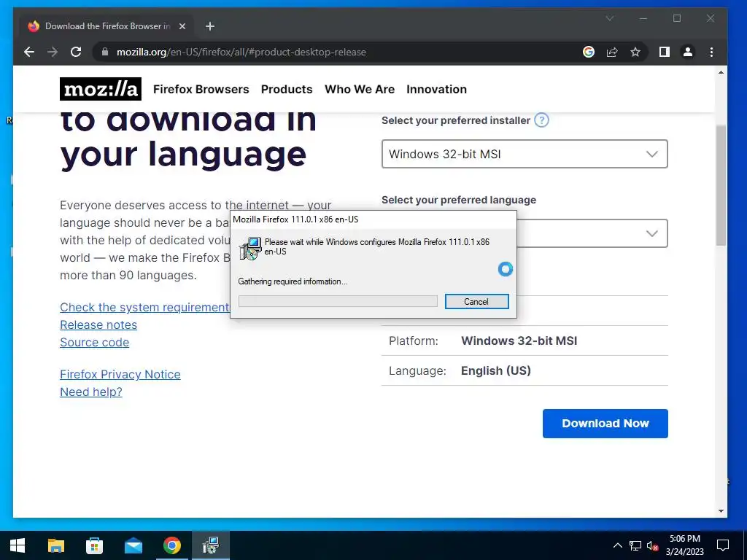Click the installer taskbar icon

click(211, 545)
